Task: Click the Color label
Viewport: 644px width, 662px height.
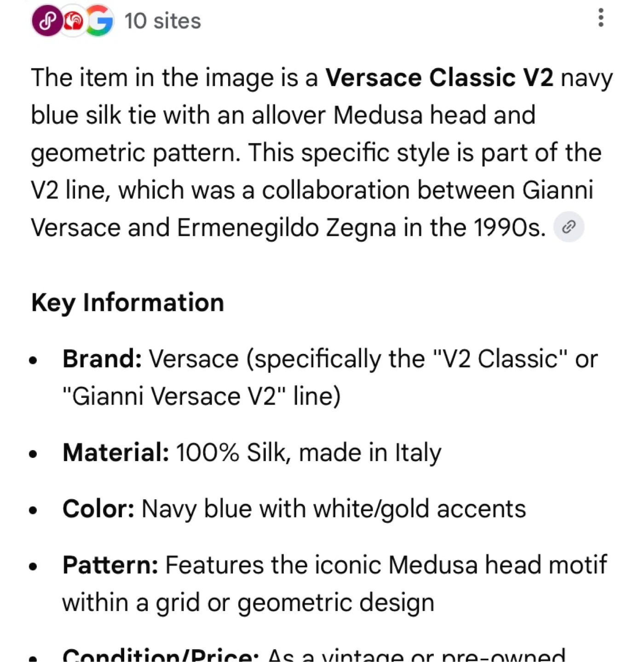Action: 98,509
